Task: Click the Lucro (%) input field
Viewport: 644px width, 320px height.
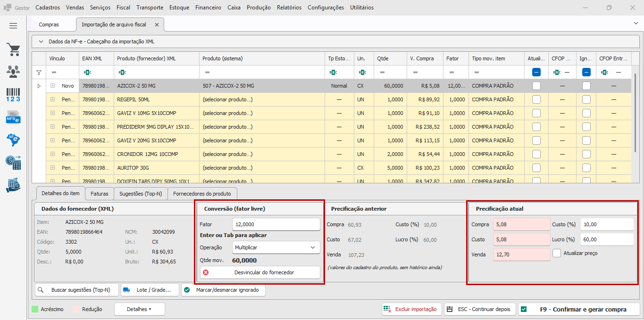Action: [x=607, y=239]
